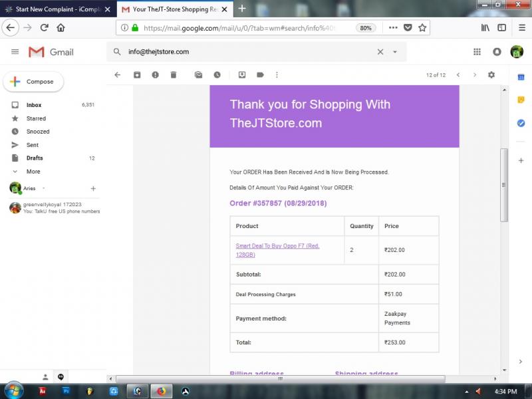Mark email as unread
The width and height of the screenshot is (532, 399).
198,75
